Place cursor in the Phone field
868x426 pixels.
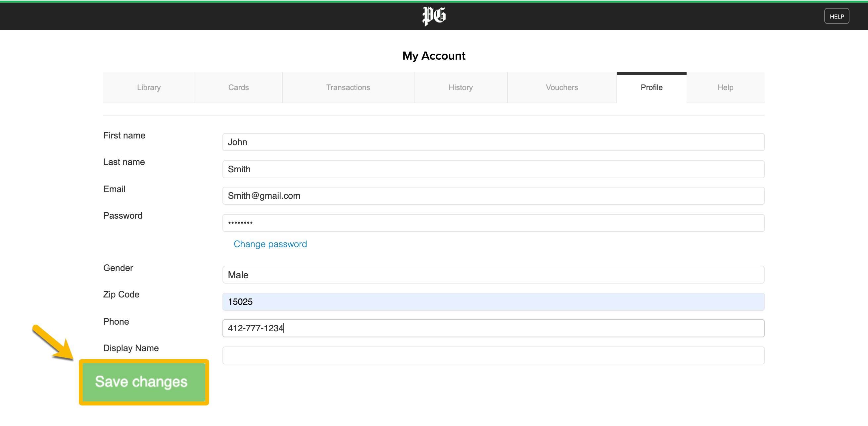(493, 328)
